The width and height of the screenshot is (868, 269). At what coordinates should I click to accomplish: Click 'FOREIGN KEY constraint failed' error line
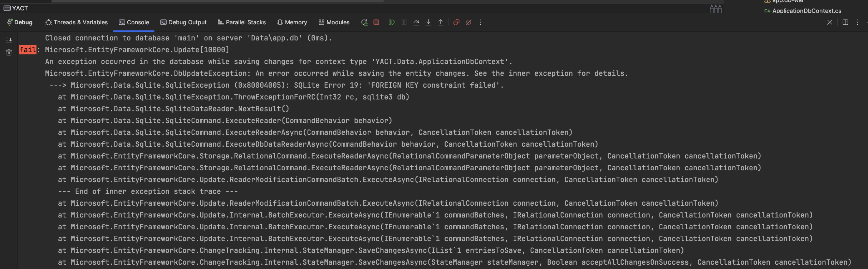click(276, 85)
